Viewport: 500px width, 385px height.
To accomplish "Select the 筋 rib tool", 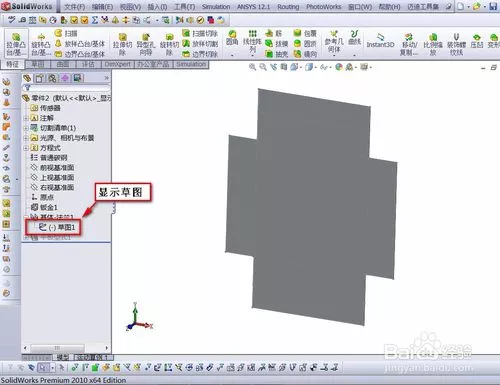I will click(274, 33).
